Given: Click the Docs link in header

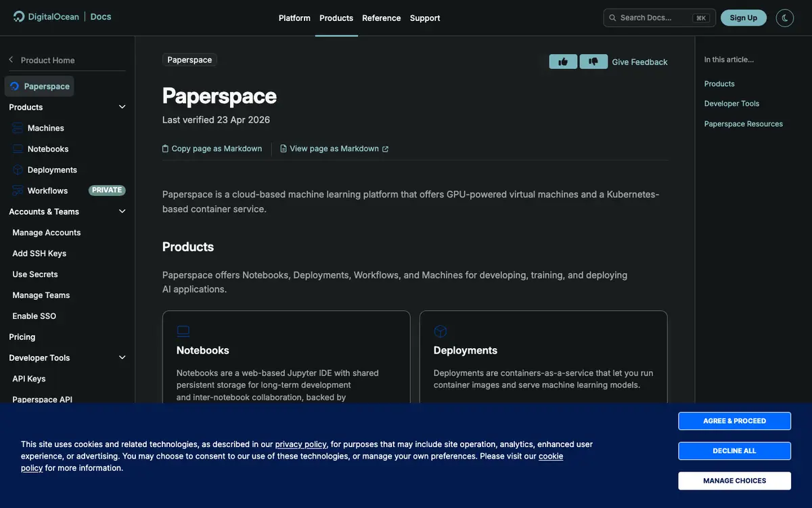Looking at the screenshot, I should tap(100, 17).
